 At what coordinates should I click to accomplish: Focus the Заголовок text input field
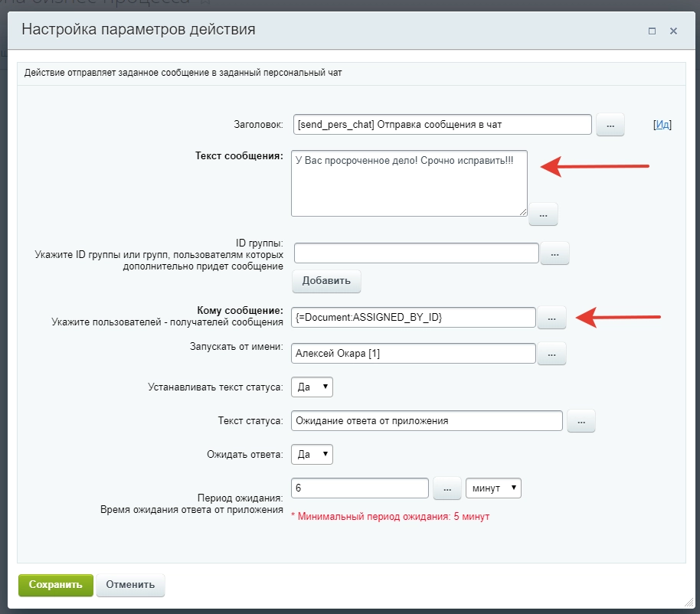tap(441, 124)
